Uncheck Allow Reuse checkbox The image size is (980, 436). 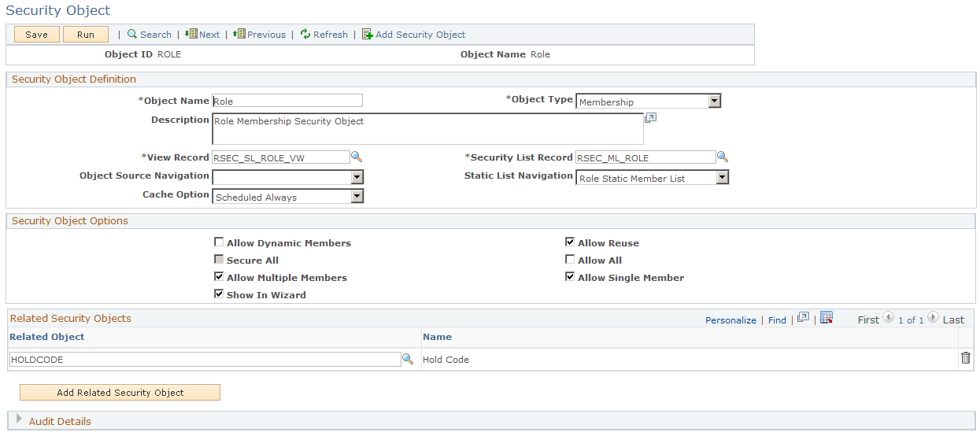coord(570,242)
